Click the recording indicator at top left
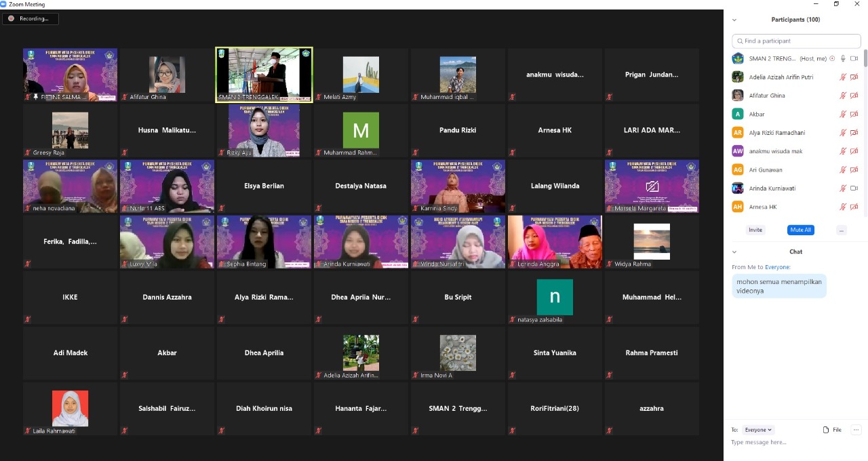The image size is (868, 461). 30,19
